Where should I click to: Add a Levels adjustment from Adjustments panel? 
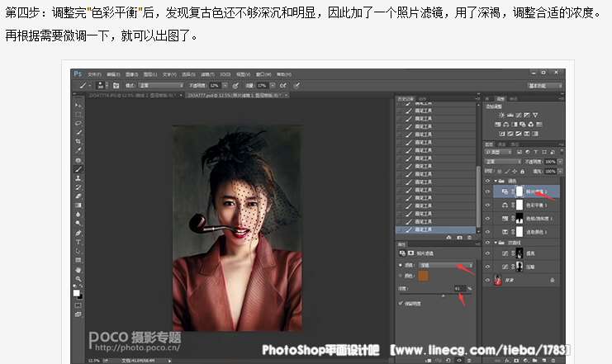pyautogui.click(x=510, y=115)
